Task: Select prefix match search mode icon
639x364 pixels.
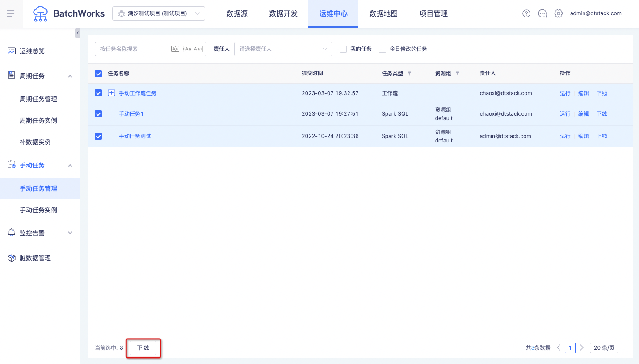Action: (x=187, y=49)
